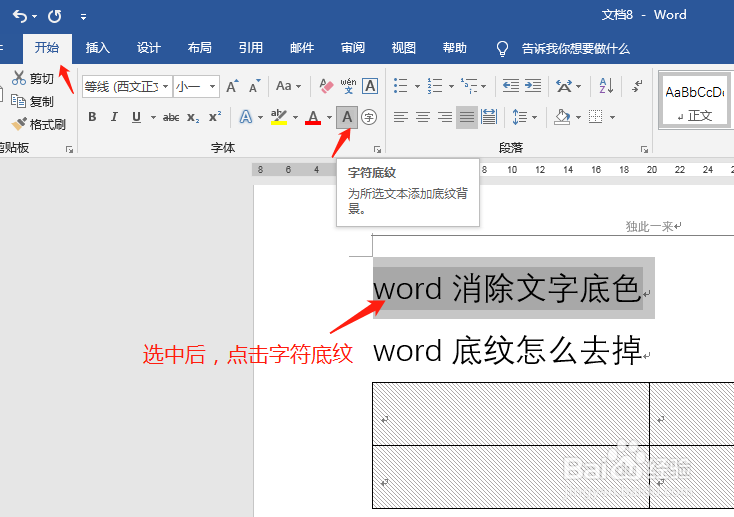Click the 剪切 (cut) button

pyautogui.click(x=33, y=78)
